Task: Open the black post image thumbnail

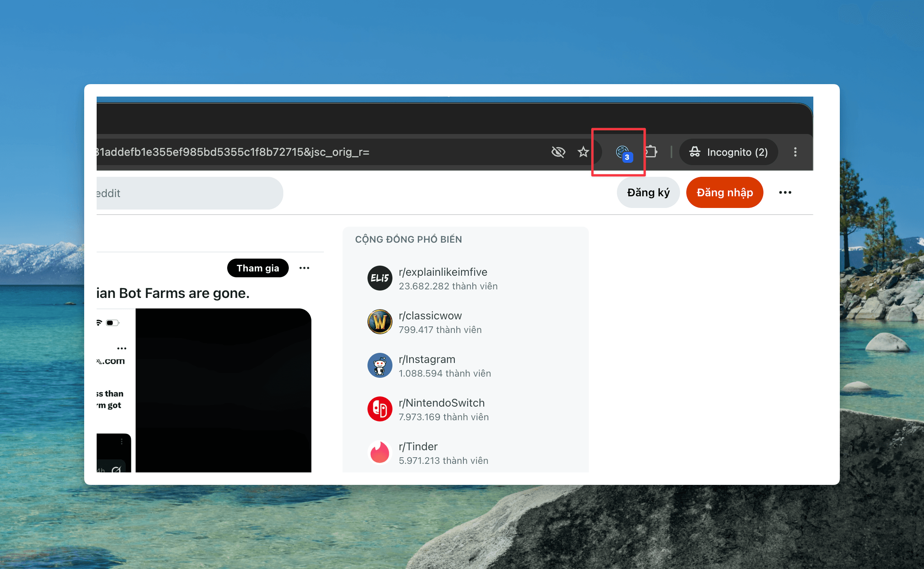Action: click(223, 390)
